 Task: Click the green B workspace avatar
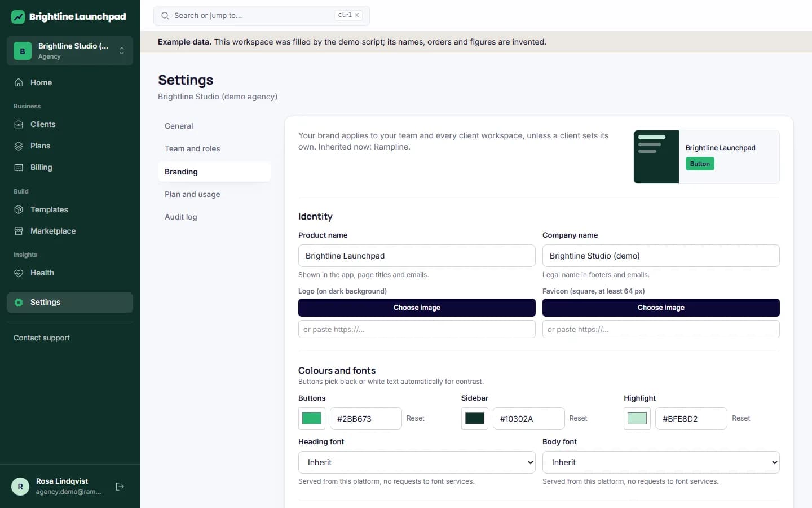click(x=23, y=51)
